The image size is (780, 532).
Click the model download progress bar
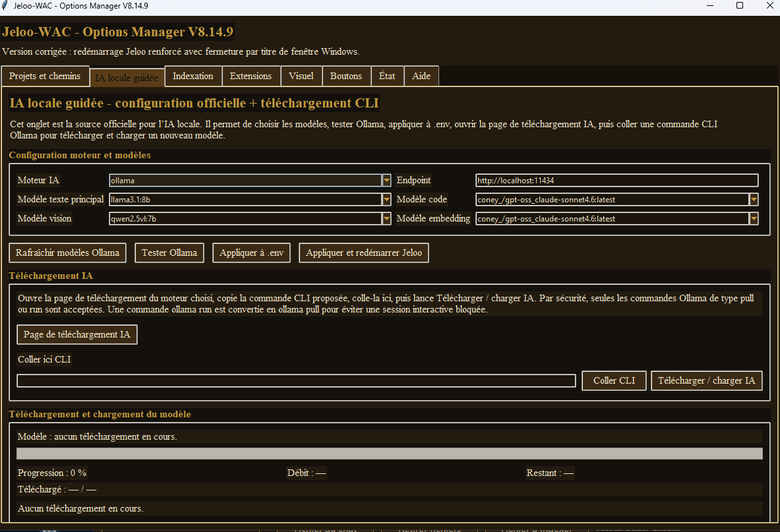(x=390, y=454)
